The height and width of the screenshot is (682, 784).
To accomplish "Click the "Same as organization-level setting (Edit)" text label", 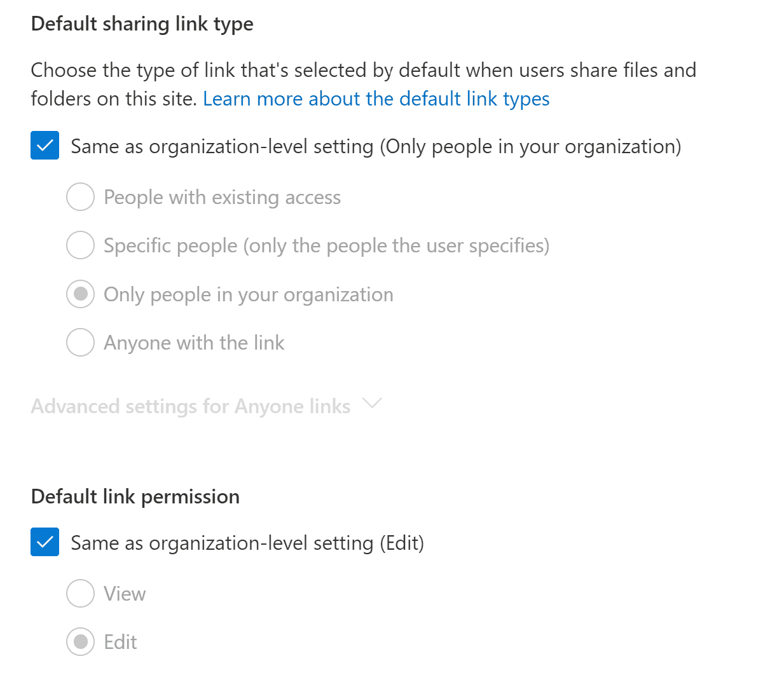I will [x=249, y=542].
